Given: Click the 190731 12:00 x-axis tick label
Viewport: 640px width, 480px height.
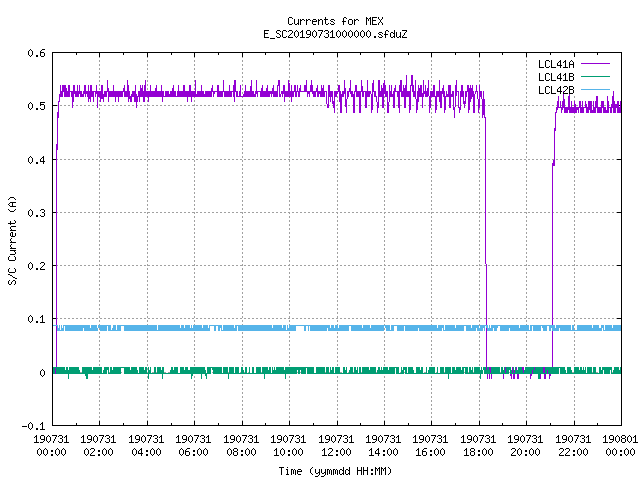Looking at the screenshot, I should tap(336, 446).
